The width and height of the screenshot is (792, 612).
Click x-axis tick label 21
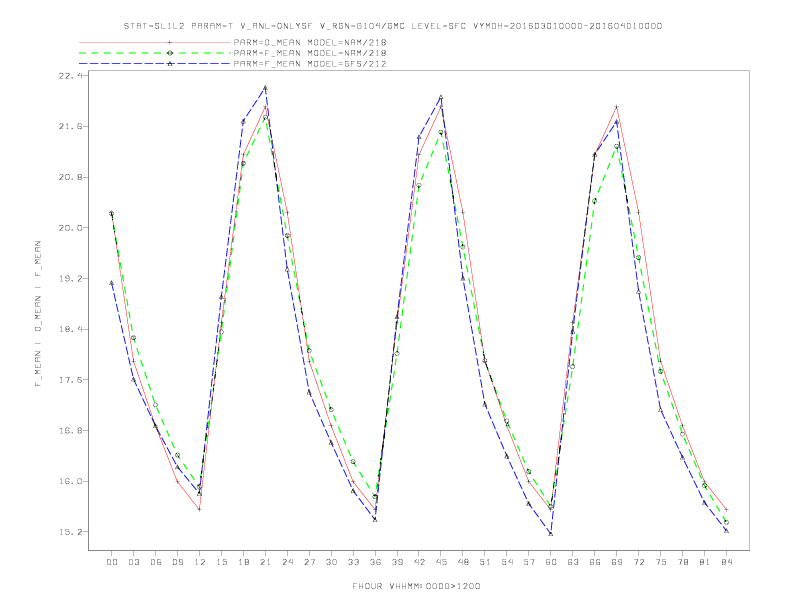point(265,562)
